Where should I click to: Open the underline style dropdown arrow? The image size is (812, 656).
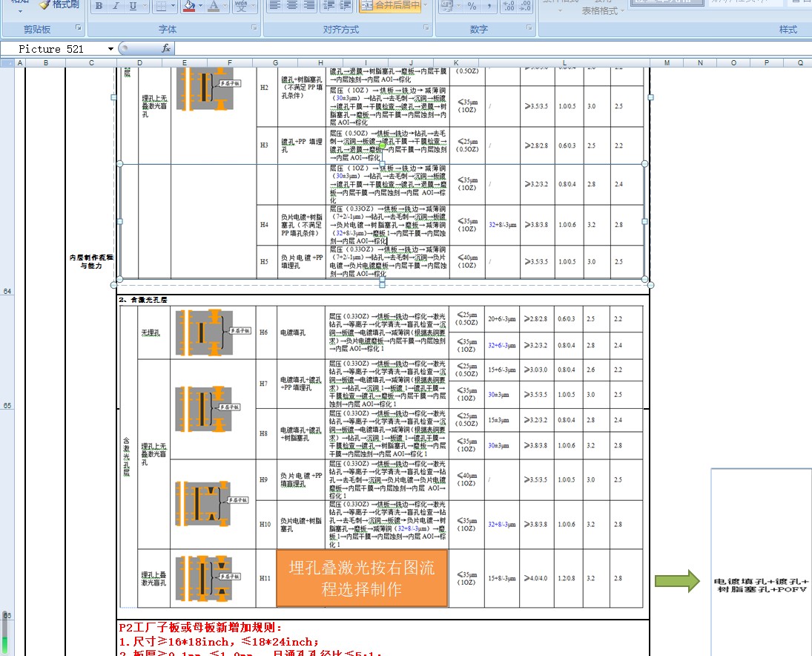145,6
